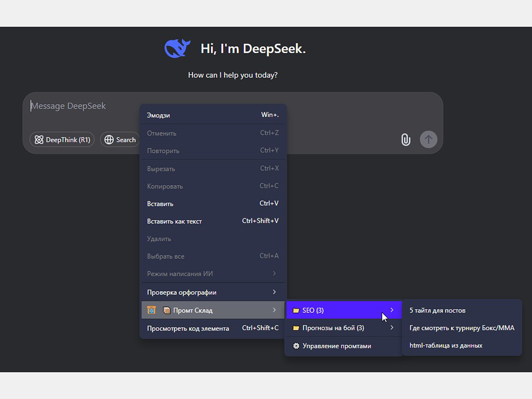Viewport: 532px width, 399px height.
Task: Click the Отменить menu entry
Action: (213, 133)
